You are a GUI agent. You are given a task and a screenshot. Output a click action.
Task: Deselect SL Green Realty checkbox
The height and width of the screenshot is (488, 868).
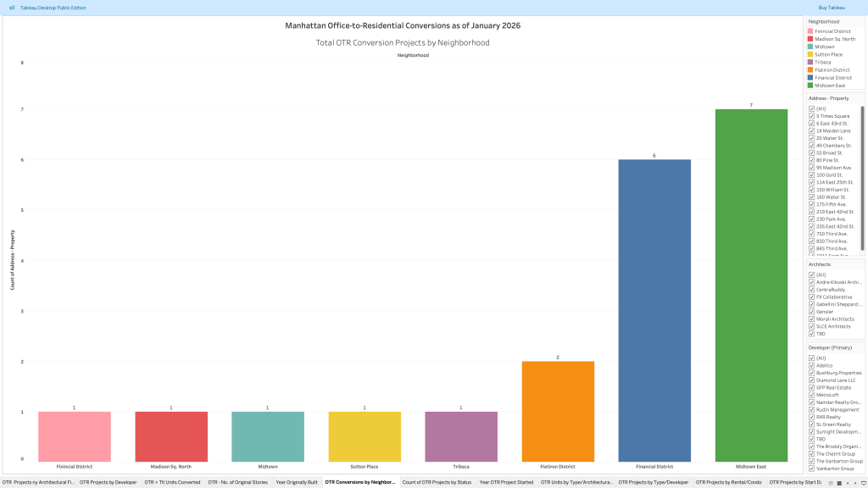click(x=811, y=424)
